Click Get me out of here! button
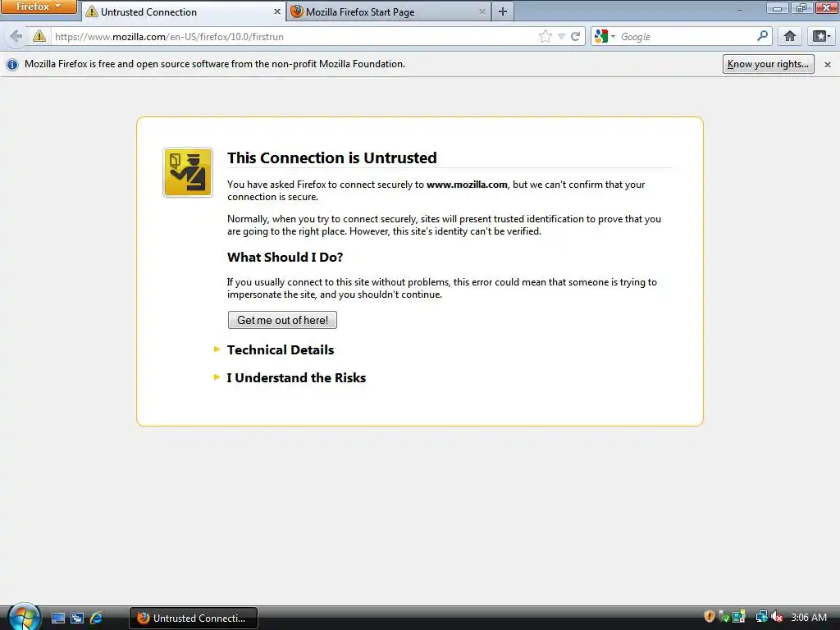 pyautogui.click(x=282, y=320)
